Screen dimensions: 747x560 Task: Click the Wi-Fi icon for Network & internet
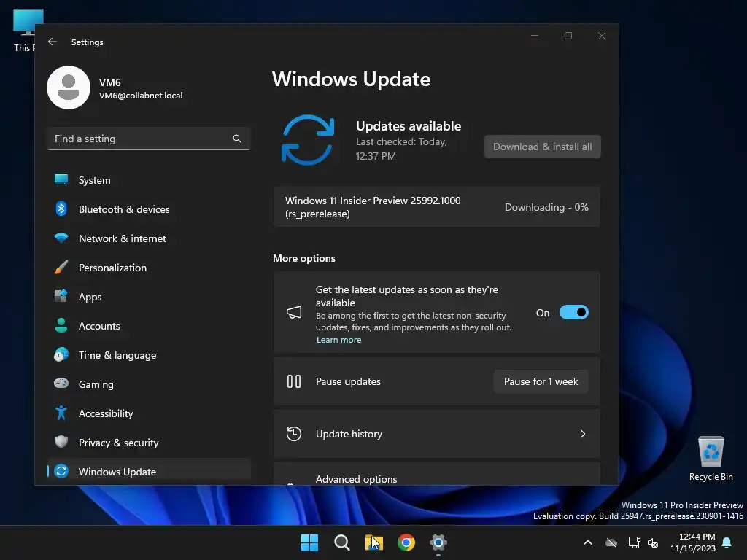[x=61, y=238]
